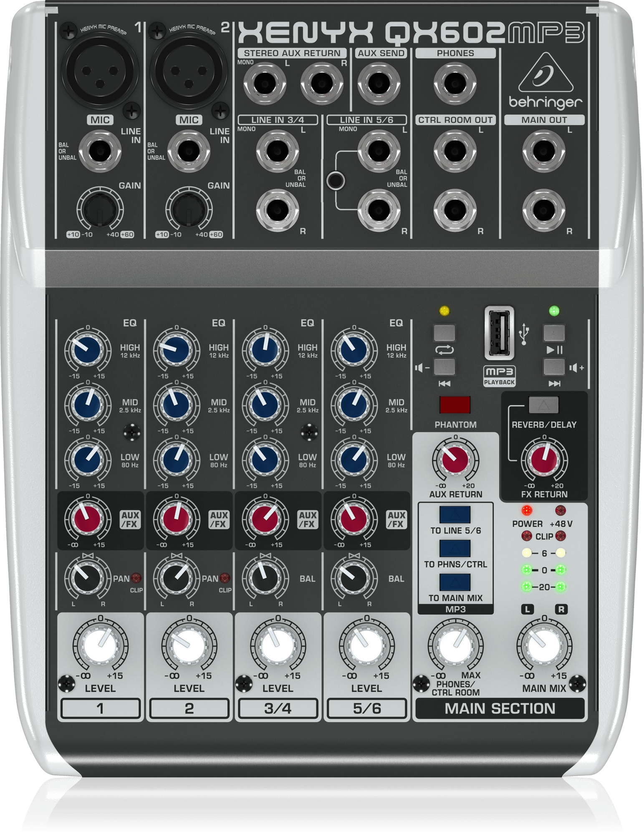The image size is (644, 835).
Task: Click the MAIN MIX level knob
Action: (544, 645)
